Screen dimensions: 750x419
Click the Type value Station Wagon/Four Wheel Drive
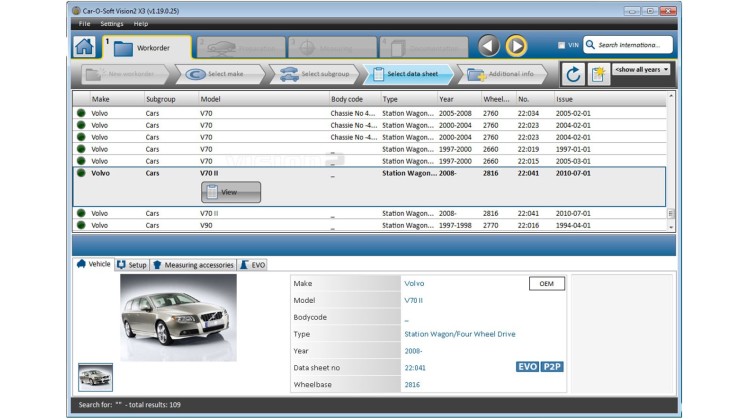460,334
